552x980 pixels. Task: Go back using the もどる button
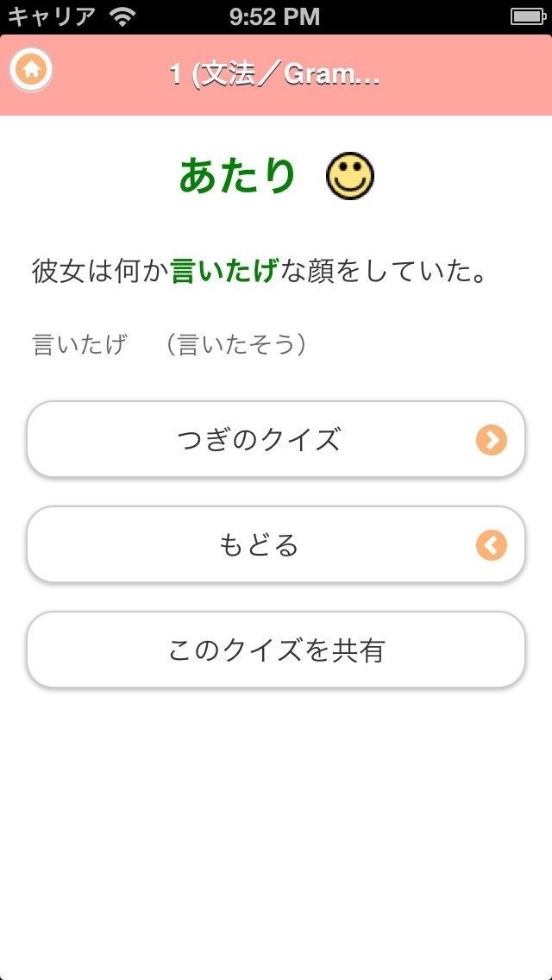click(276, 545)
